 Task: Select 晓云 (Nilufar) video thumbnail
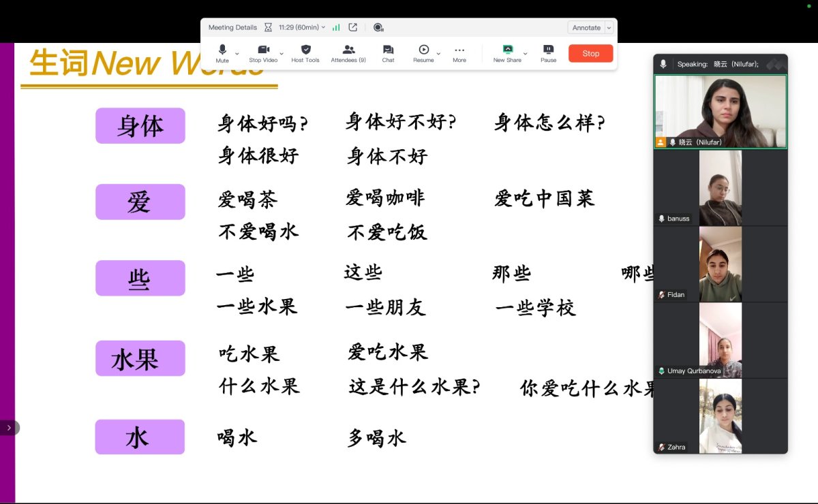point(721,112)
